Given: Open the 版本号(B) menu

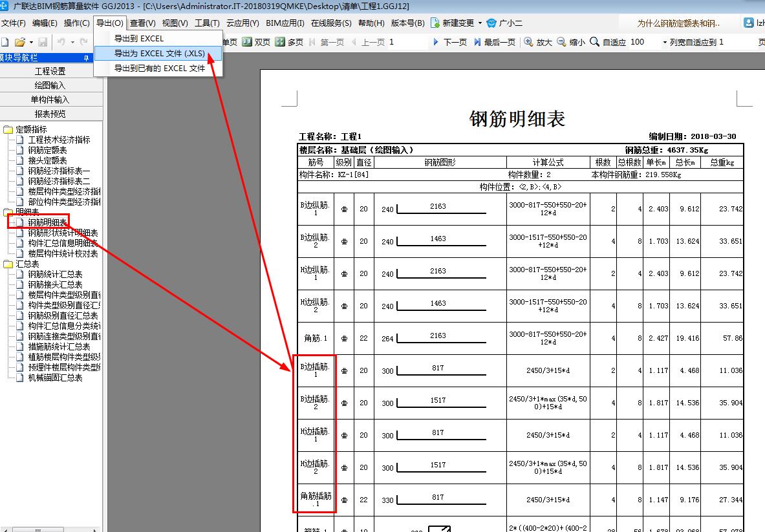Looking at the screenshot, I should coord(408,23).
